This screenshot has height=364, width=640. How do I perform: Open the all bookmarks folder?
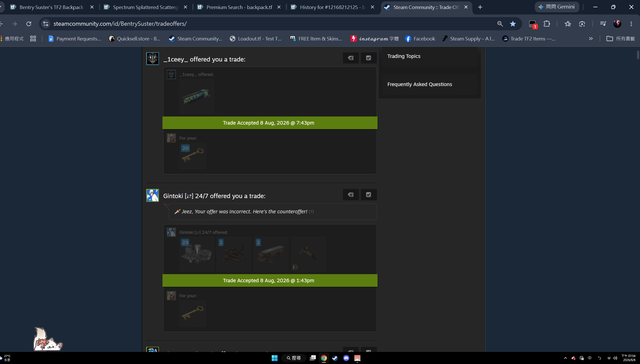click(x=620, y=39)
